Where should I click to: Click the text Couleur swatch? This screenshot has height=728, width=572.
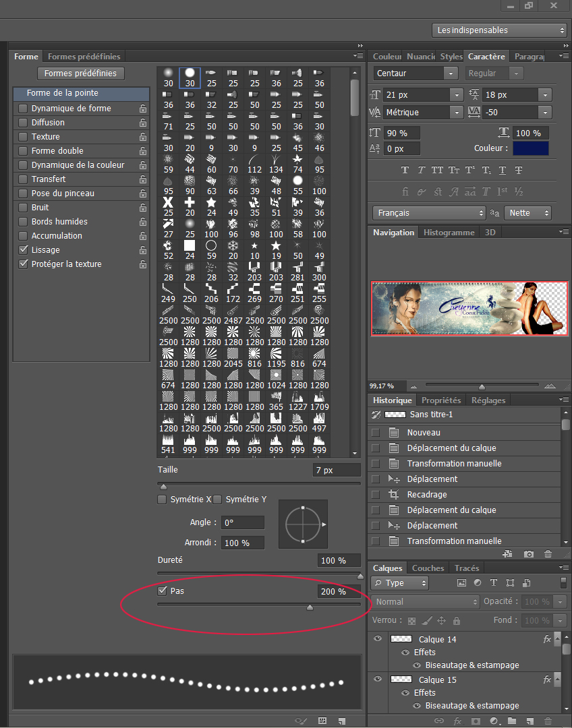click(530, 148)
